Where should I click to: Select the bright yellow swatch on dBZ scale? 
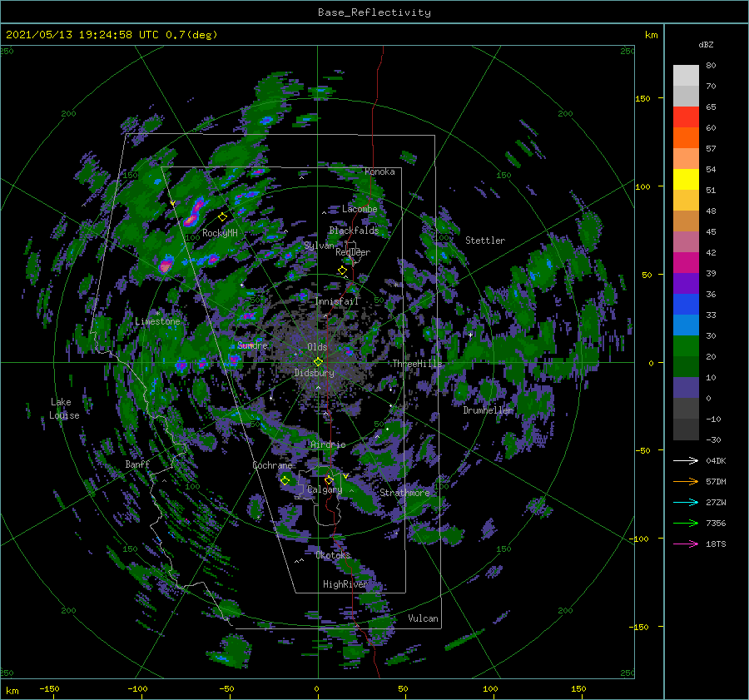coord(686,180)
